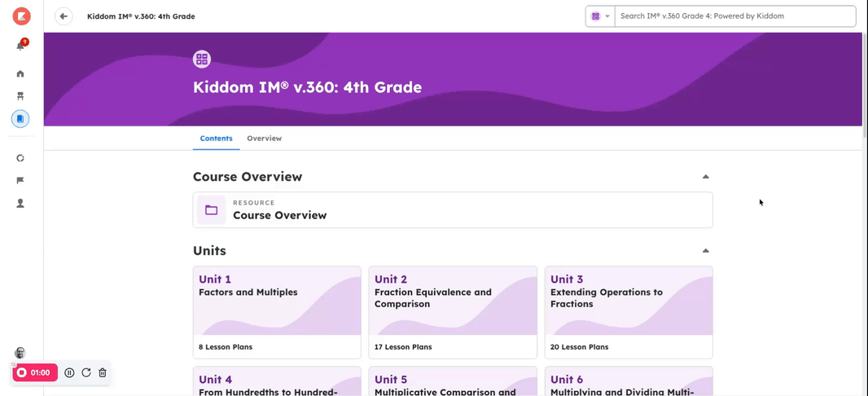Screen dimensions: 868x396
Task: Go to the Home icon in sidebar
Action: [x=20, y=73]
